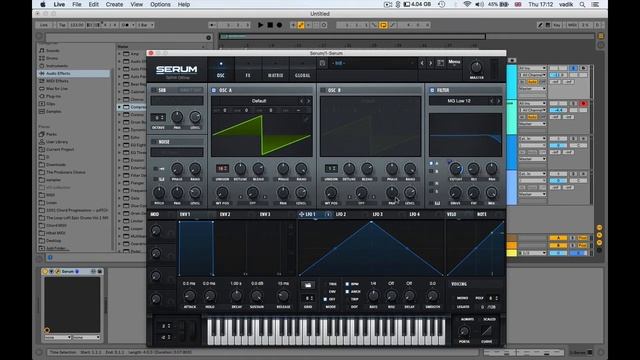Click the envelope Attack knob
This screenshot has width=640, height=360.
(x=189, y=296)
